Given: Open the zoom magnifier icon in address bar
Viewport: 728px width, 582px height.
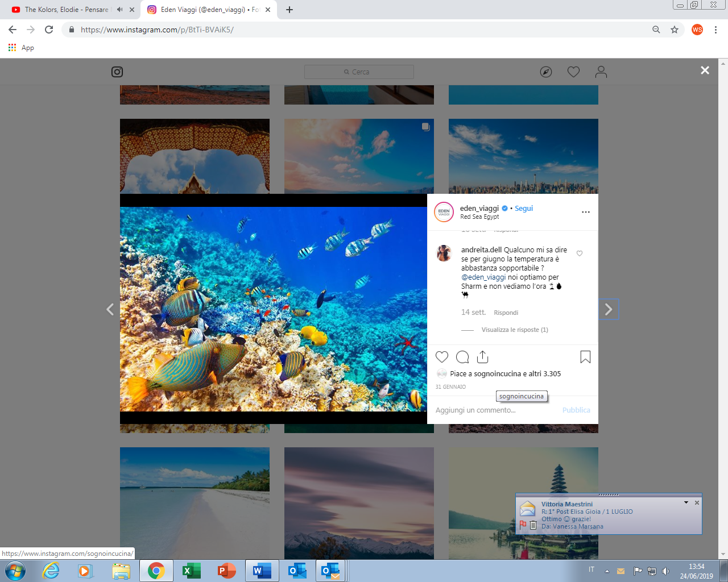Looking at the screenshot, I should (656, 30).
